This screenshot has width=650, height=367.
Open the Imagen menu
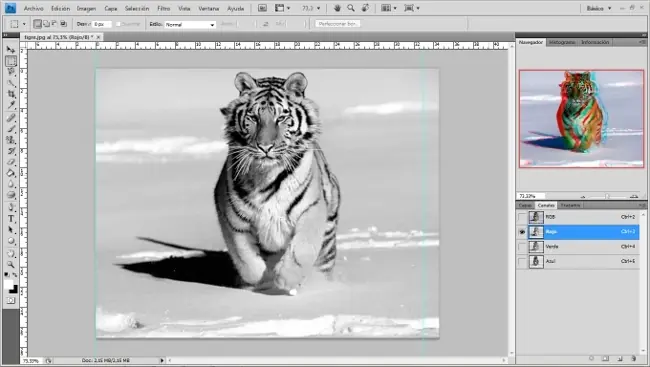(86, 8)
